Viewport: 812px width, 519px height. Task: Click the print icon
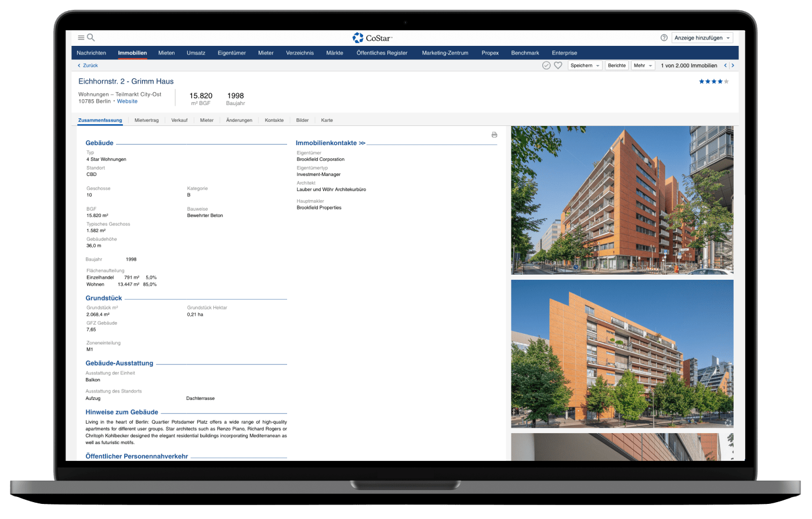tap(494, 135)
